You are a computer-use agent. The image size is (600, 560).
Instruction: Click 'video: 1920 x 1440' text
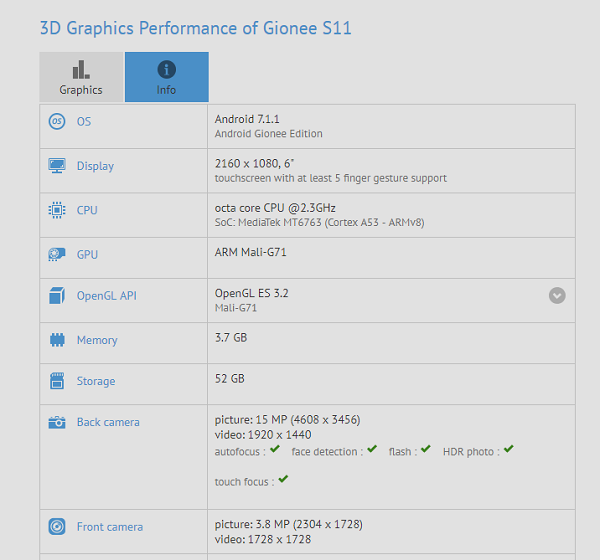point(263,435)
